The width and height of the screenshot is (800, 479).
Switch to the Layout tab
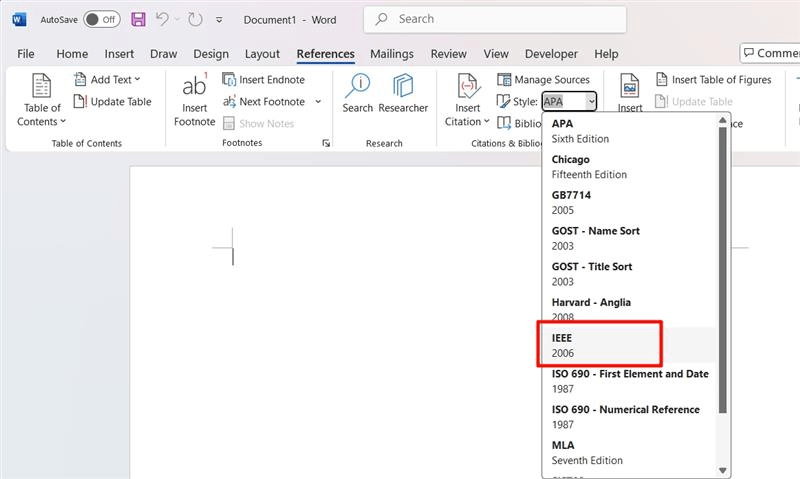(262, 54)
